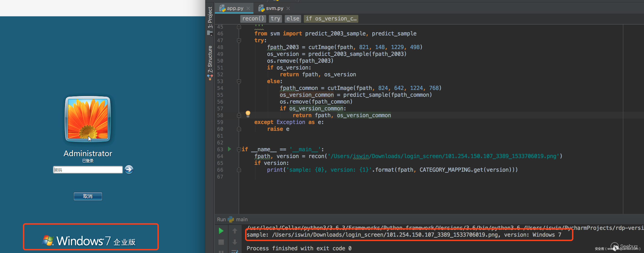Collapse the if __name__ block at line 63
Screen dimensions: 644x253
click(x=239, y=149)
